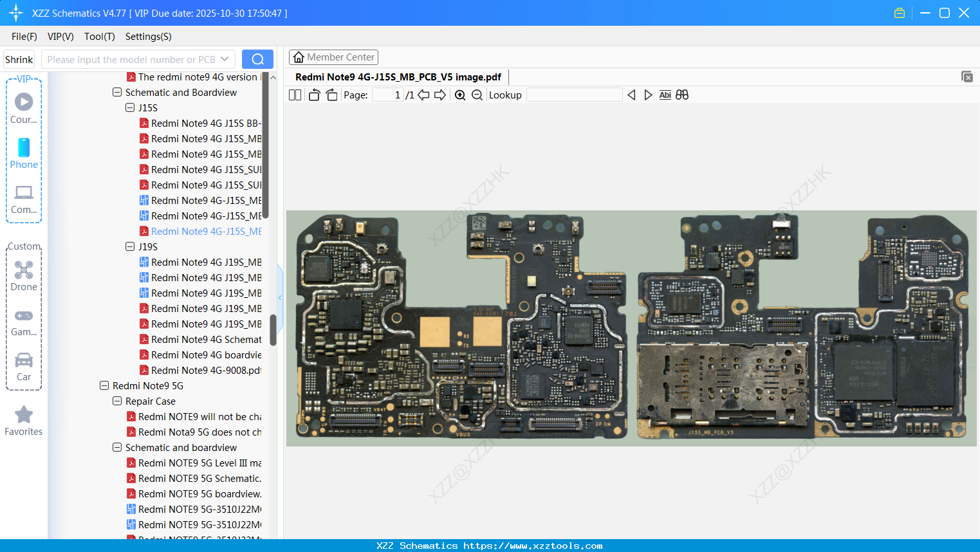Start a search with the magnifier button

tap(257, 59)
